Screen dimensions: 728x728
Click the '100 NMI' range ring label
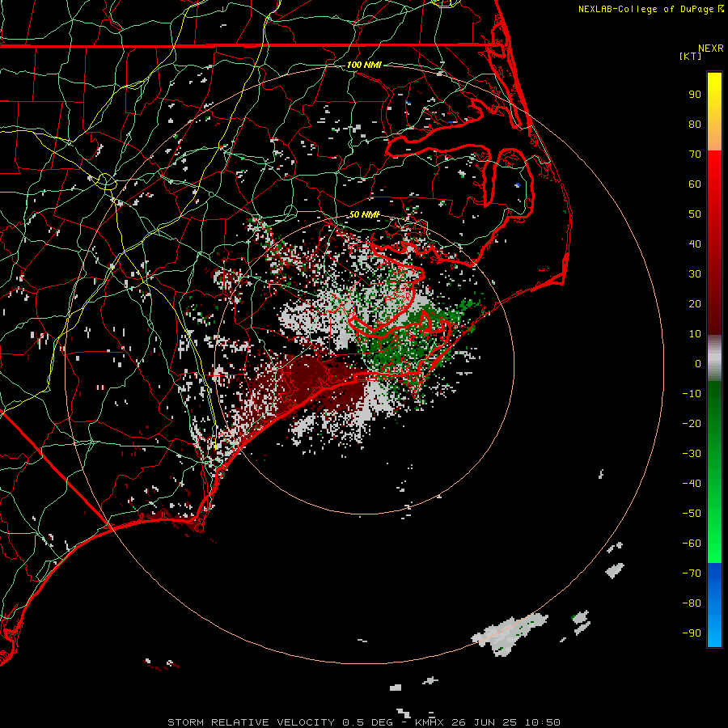click(364, 65)
